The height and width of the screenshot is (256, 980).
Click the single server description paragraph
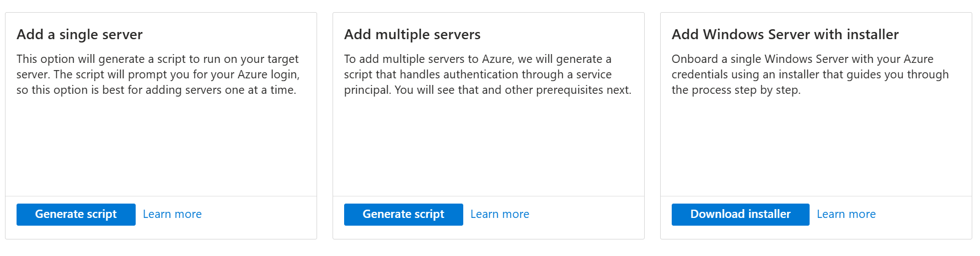[x=158, y=74]
